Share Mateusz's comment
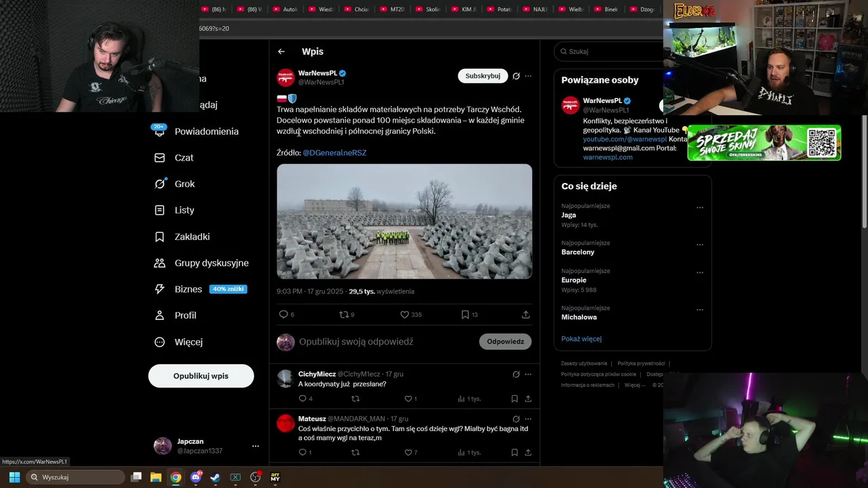The height and width of the screenshot is (488, 868). point(528,453)
